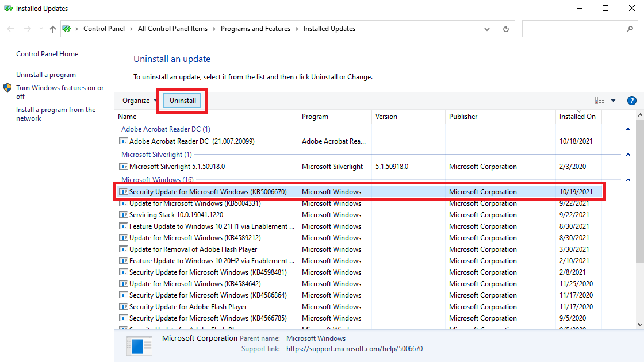Click the scroll down arrow of the list
Viewport: 644px width, 362px height.
tap(640, 325)
